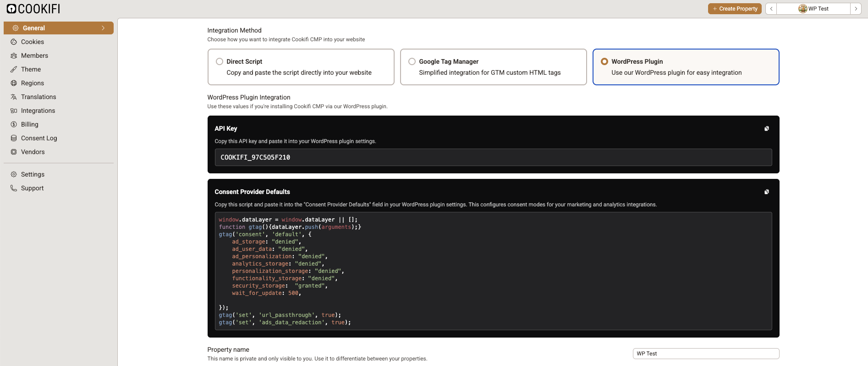Click inside the consent defaults code block
This screenshot has width=868, height=366.
493,271
